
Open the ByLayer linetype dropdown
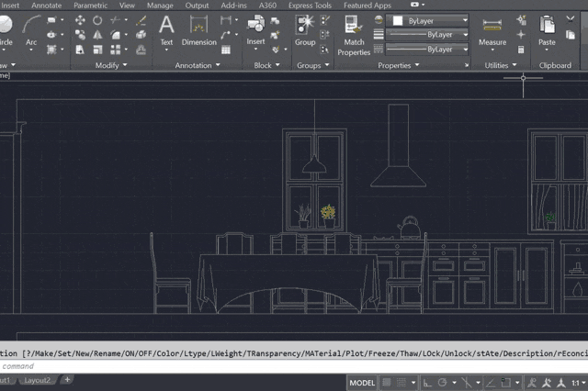pyautogui.click(x=428, y=49)
